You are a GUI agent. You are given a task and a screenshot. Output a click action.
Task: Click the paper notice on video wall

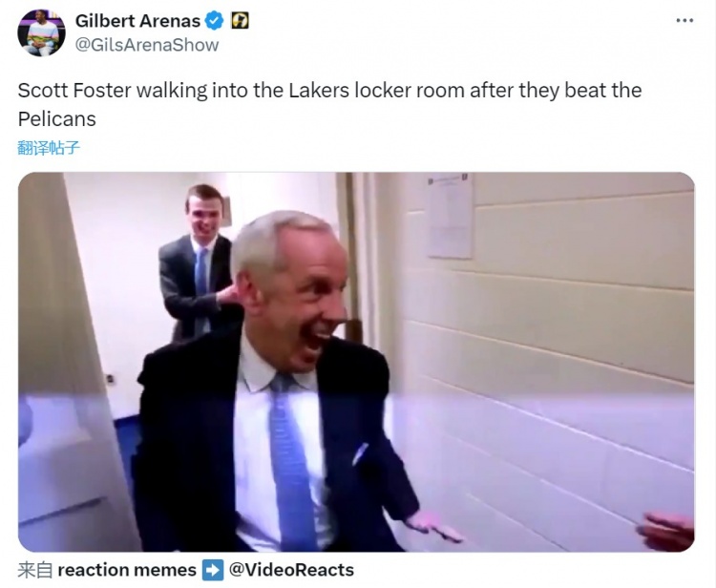[x=450, y=216]
